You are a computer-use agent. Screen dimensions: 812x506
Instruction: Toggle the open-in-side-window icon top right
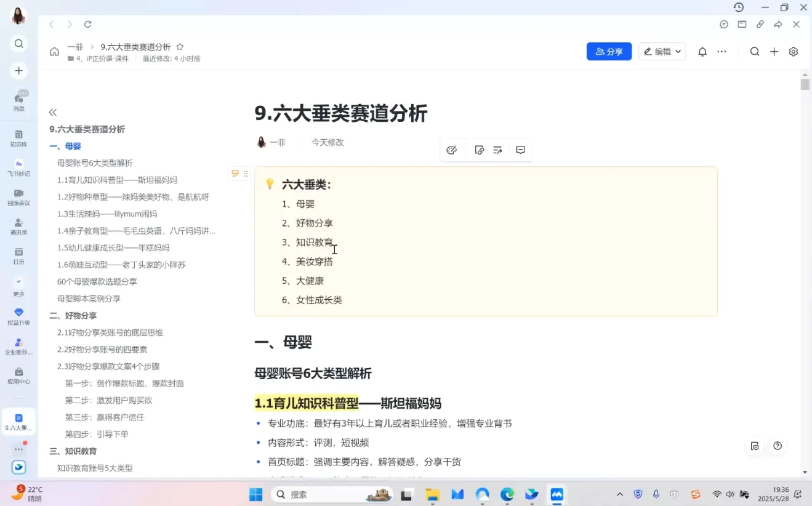pos(742,25)
